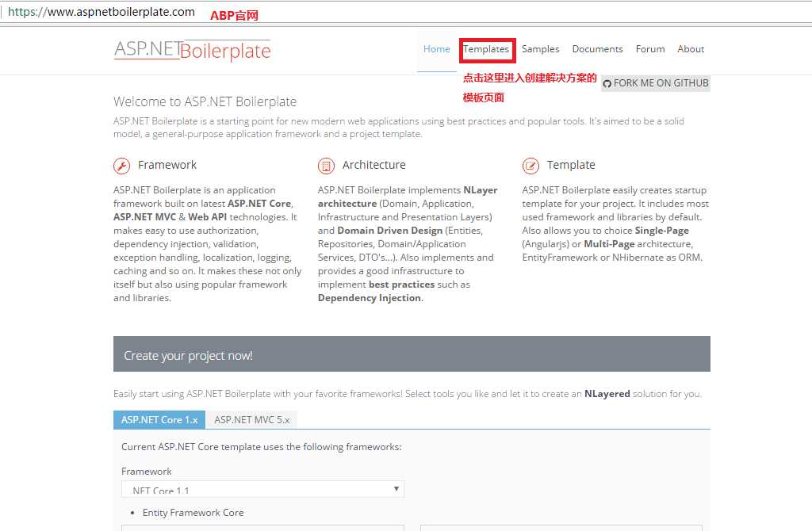The image size is (812, 531).
Task: Visit the Forum link in navigation
Action: [650, 49]
